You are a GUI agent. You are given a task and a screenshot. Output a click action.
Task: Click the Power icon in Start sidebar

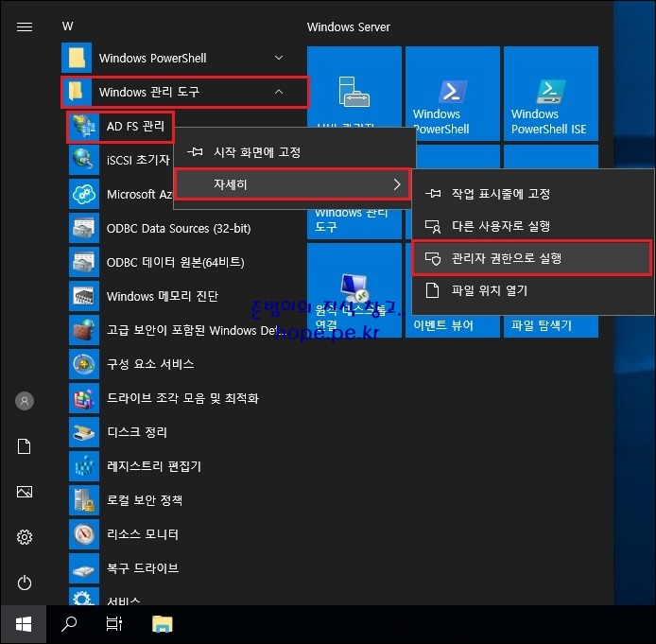pos(25,583)
